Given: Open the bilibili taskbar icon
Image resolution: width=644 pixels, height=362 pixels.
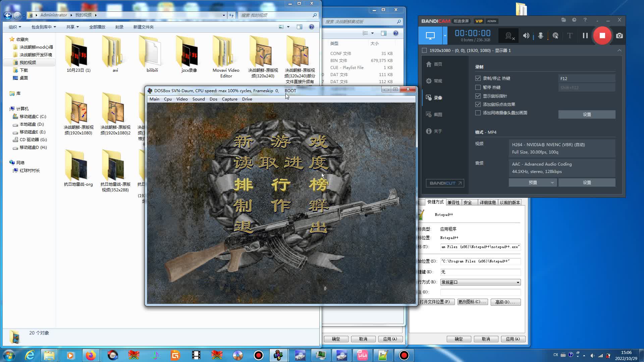Looking at the screenshot, I should point(362,355).
